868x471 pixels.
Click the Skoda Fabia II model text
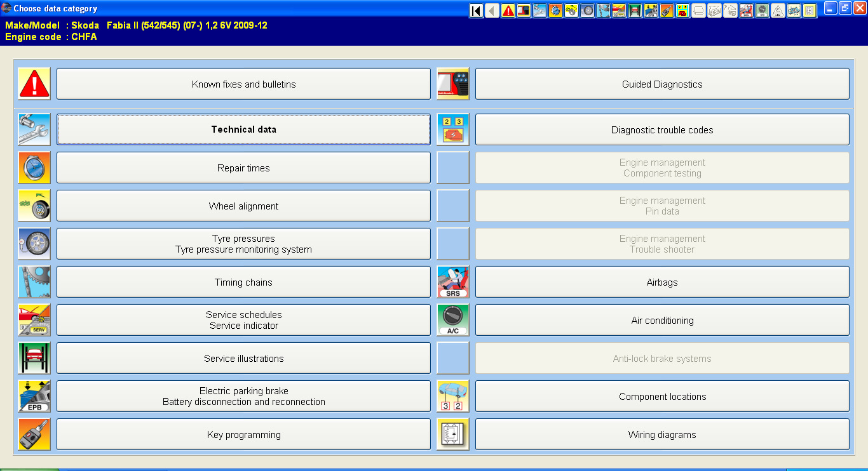pyautogui.click(x=169, y=25)
